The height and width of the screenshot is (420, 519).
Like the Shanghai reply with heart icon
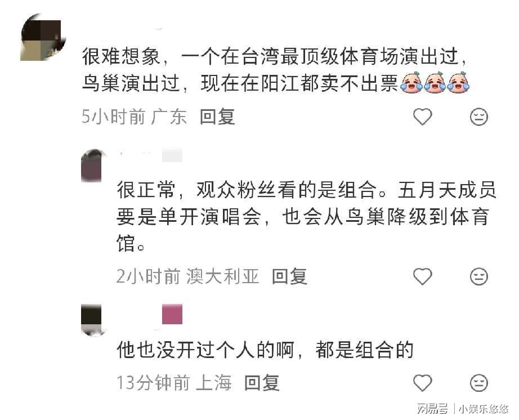pos(423,383)
